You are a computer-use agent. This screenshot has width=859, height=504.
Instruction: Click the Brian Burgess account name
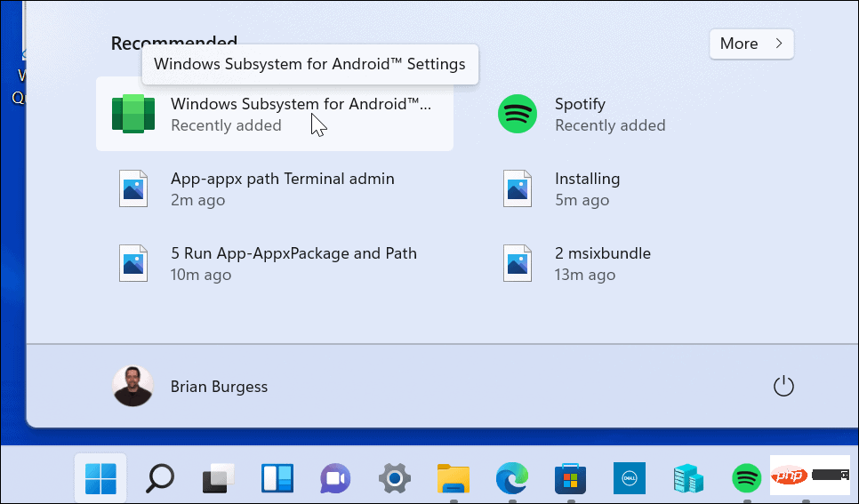click(x=219, y=387)
